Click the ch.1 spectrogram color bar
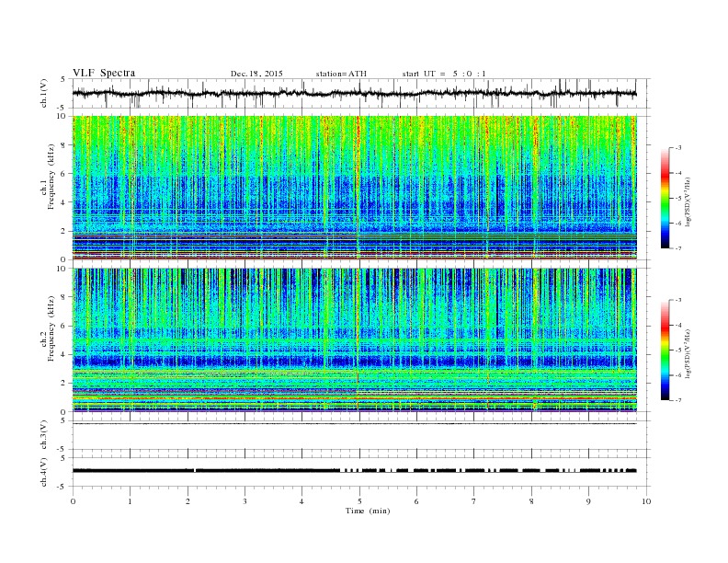This screenshot has height=563, width=728. [x=665, y=198]
